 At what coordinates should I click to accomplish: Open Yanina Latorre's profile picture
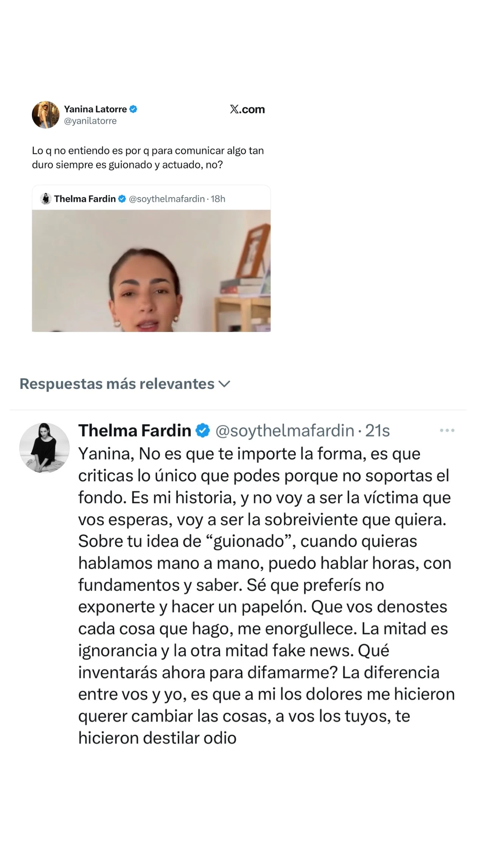click(45, 115)
